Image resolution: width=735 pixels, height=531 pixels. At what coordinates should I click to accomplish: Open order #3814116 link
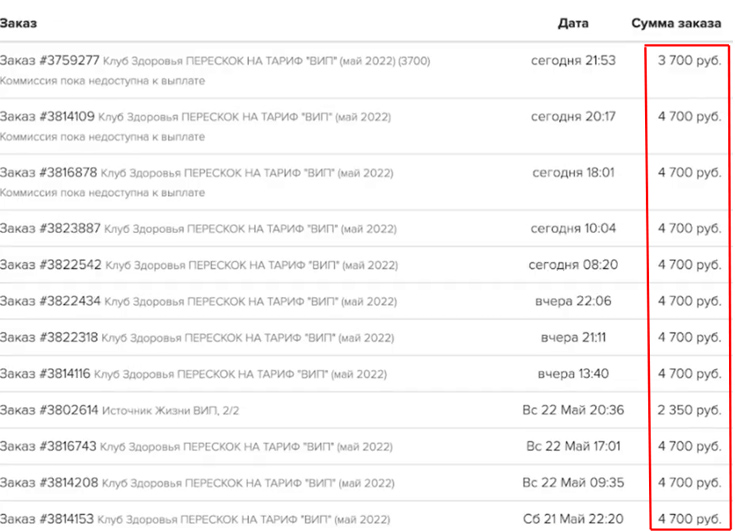click(x=45, y=374)
